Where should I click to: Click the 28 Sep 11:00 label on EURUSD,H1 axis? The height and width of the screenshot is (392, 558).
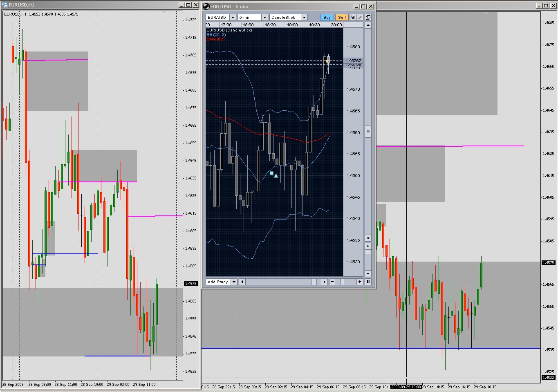66,385
